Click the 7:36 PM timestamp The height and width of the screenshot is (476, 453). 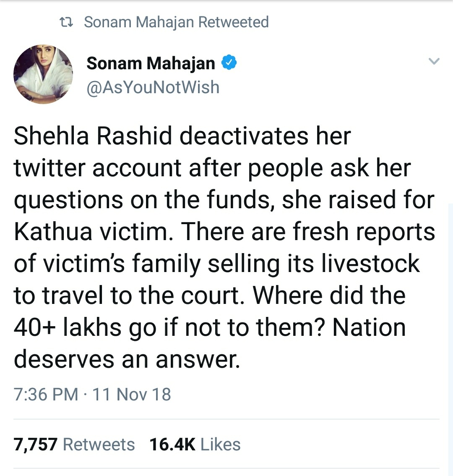click(46, 394)
